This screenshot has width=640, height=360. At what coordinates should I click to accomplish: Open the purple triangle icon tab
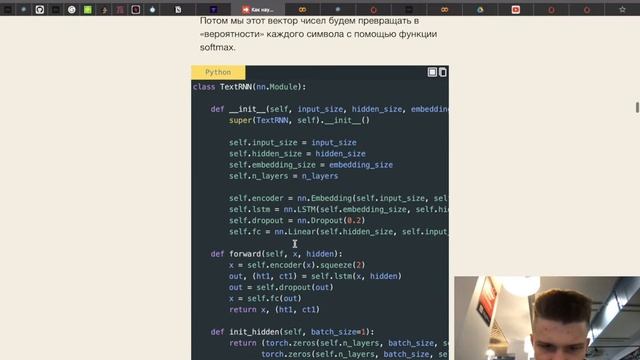pos(213,9)
